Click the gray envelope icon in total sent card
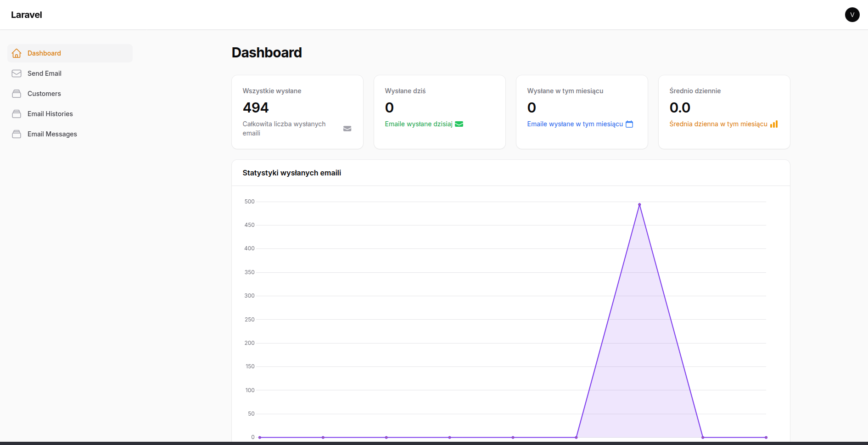 [x=347, y=129]
